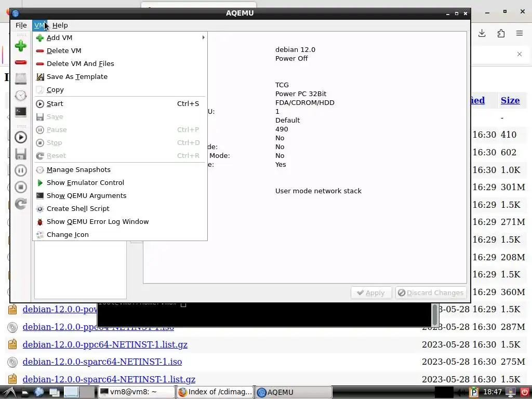Open snapshots via the clock toolbar icon
This screenshot has width=532, height=399.
point(20,96)
